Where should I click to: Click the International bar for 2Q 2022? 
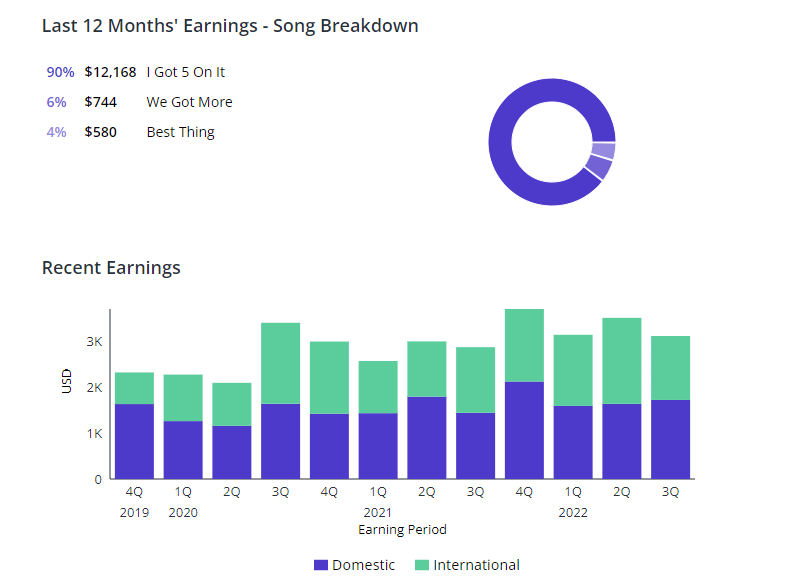coord(621,361)
